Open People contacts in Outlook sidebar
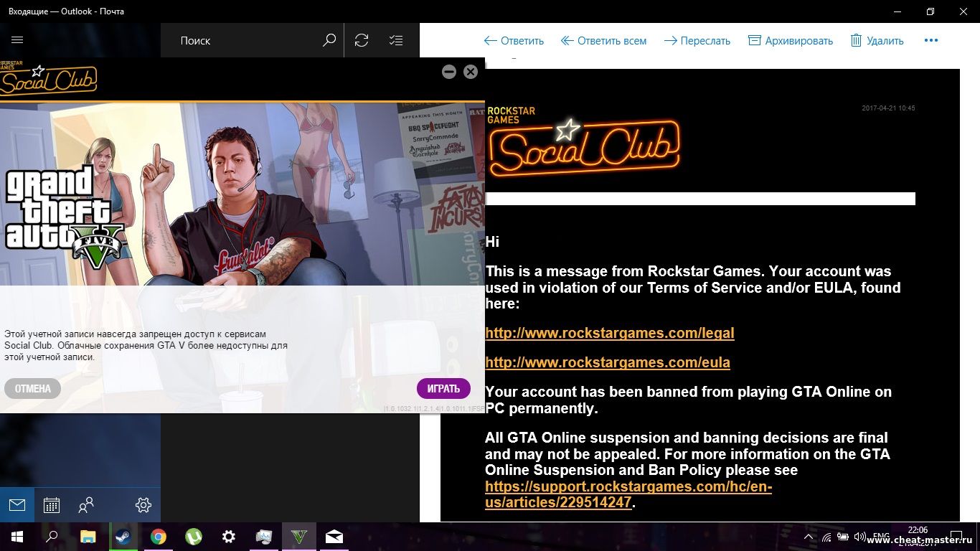This screenshot has width=980, height=551. 86,505
